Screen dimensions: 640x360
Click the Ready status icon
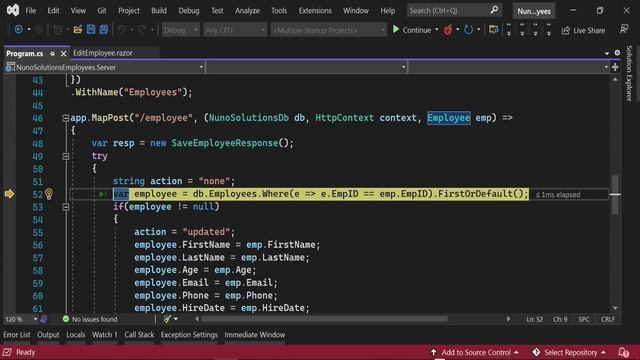coord(7,352)
